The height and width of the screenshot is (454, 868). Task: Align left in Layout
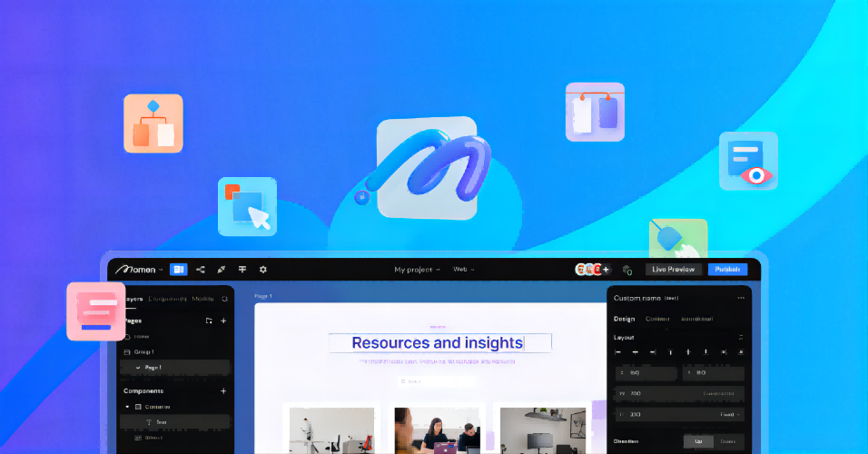(617, 352)
